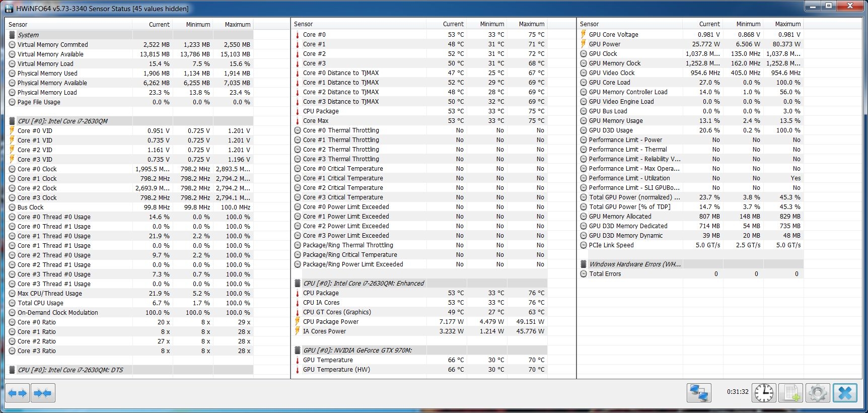Click the 0:31:32 elapsed time readout
The width and height of the screenshot is (868, 413).
[738, 392]
